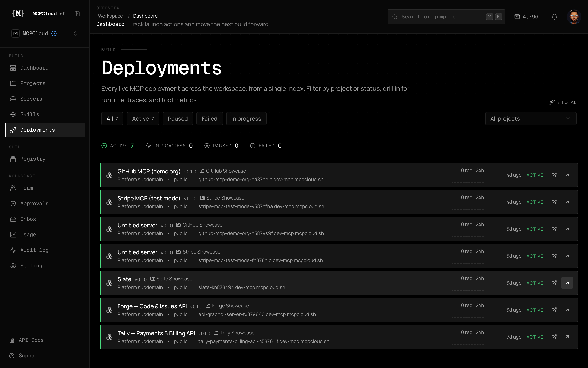Click the Dashboard breadcrumb
This screenshot has width=588, height=368.
(x=145, y=16)
